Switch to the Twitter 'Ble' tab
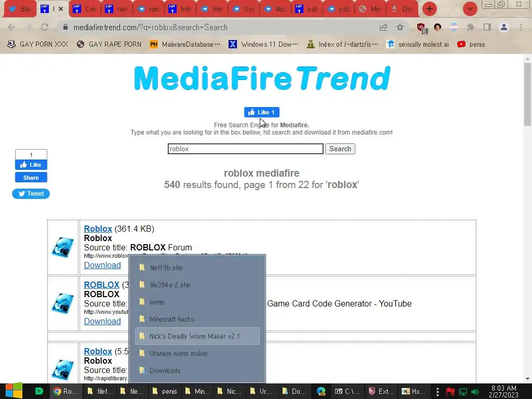Viewport: 532px width, 399px height. [x=20, y=9]
